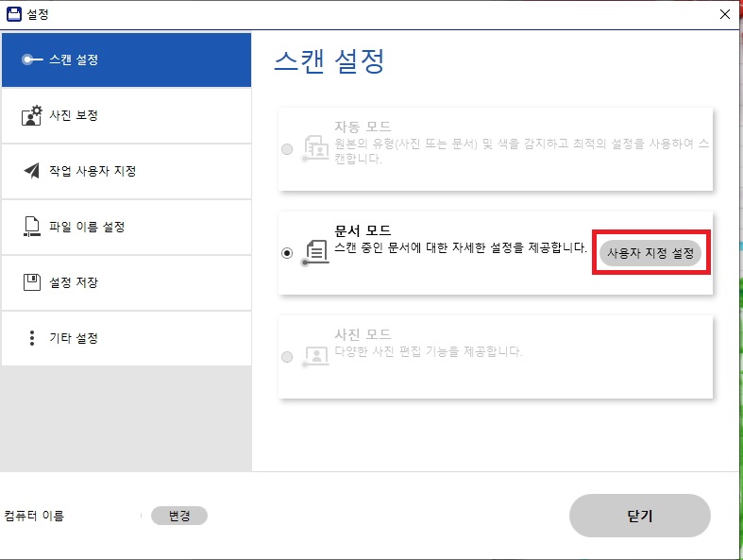Click the 문서 모드 heading text
The width and height of the screenshot is (743, 560).
pyautogui.click(x=363, y=231)
